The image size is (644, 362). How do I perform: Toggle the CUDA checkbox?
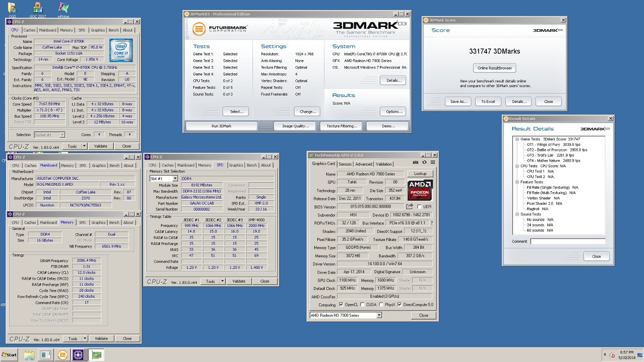coord(362,305)
